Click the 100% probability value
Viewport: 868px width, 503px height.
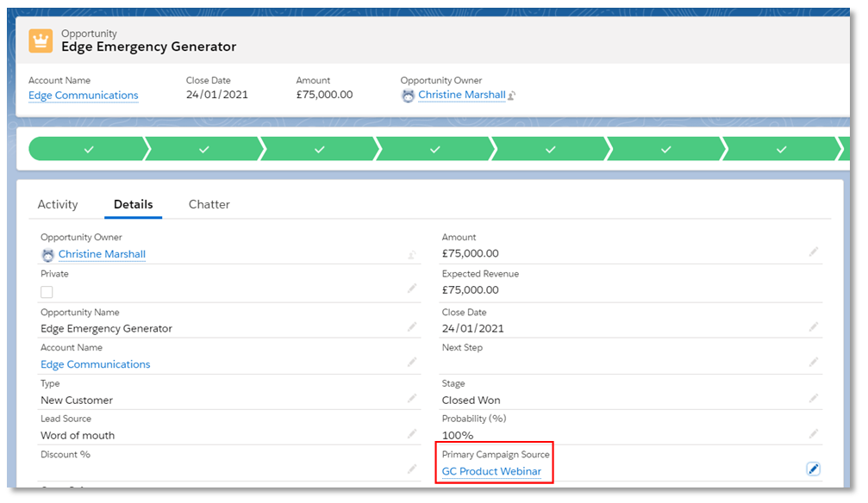[458, 436]
